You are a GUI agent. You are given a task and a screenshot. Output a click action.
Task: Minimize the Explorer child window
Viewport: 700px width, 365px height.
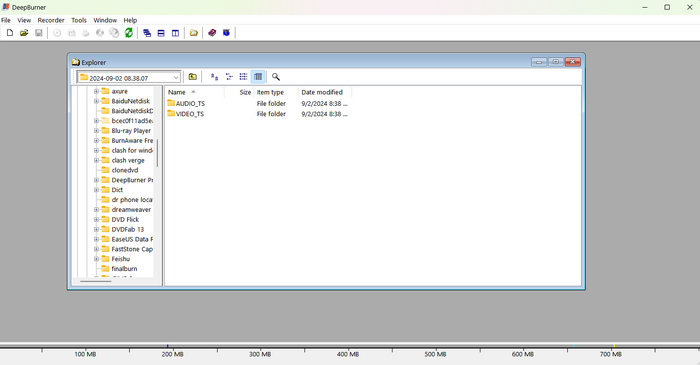click(539, 62)
